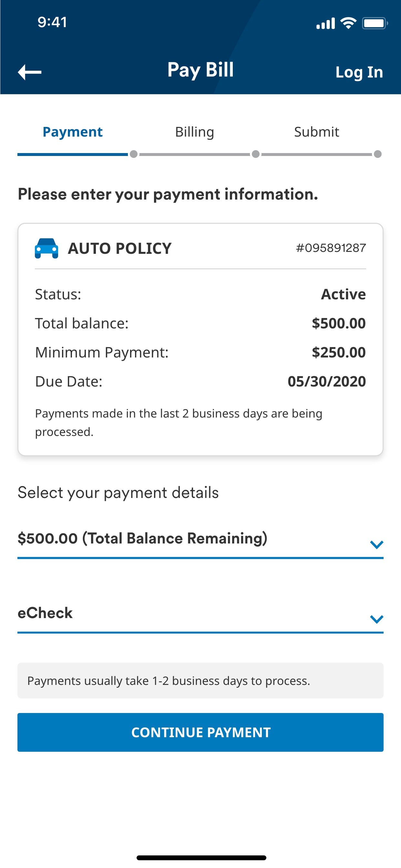Tap the chevron beside Total Balance Remaining
This screenshot has width=401, height=868.
pyautogui.click(x=376, y=544)
